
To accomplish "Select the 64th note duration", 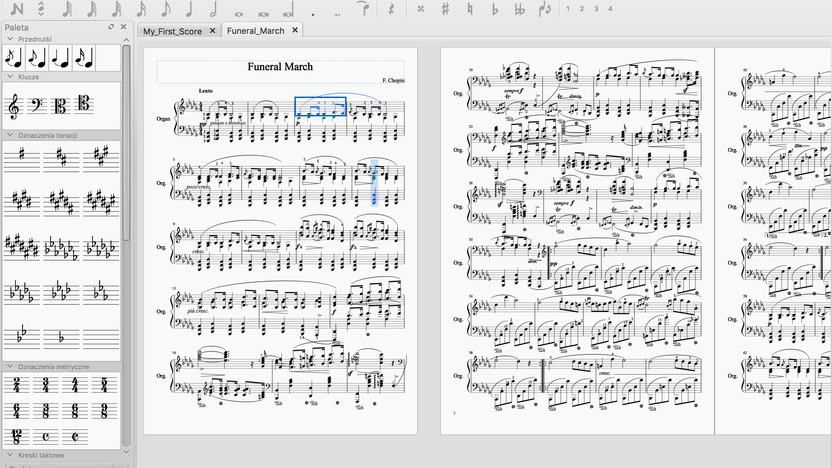I will (92, 8).
